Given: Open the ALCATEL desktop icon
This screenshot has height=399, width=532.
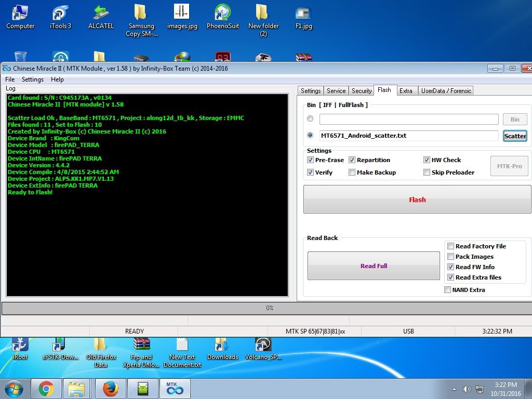Looking at the screenshot, I should [x=101, y=16].
